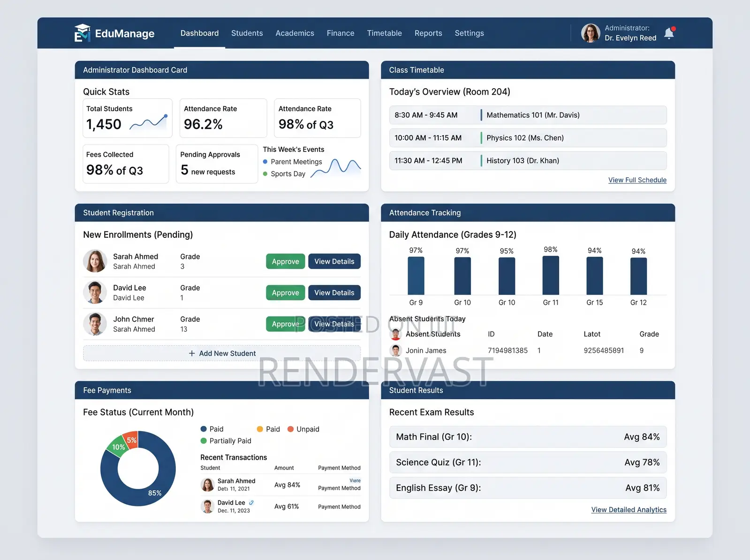The width and height of the screenshot is (750, 560).
Task: Click the Fees Collected stat card
Action: point(126,164)
